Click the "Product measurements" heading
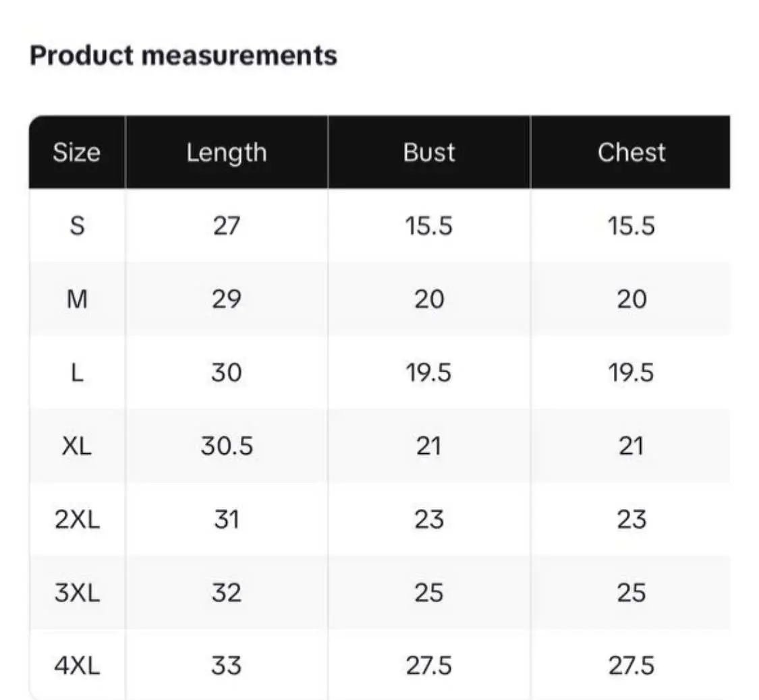The image size is (759, 700). click(183, 55)
